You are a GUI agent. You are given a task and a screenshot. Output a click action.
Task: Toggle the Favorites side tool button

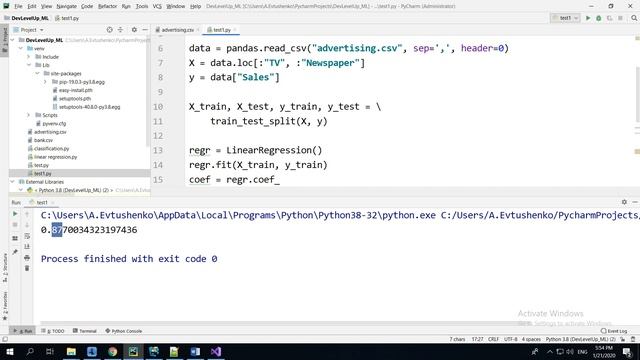[x=4, y=307]
